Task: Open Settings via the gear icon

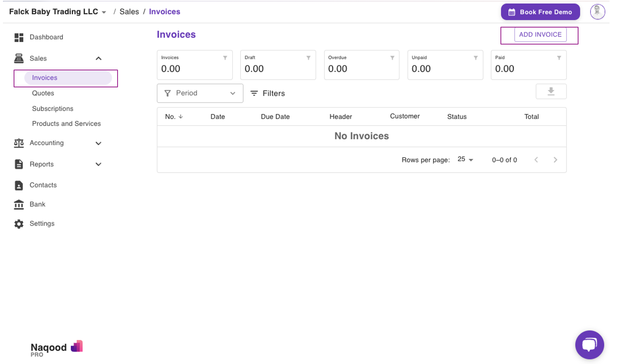Action: [19, 224]
